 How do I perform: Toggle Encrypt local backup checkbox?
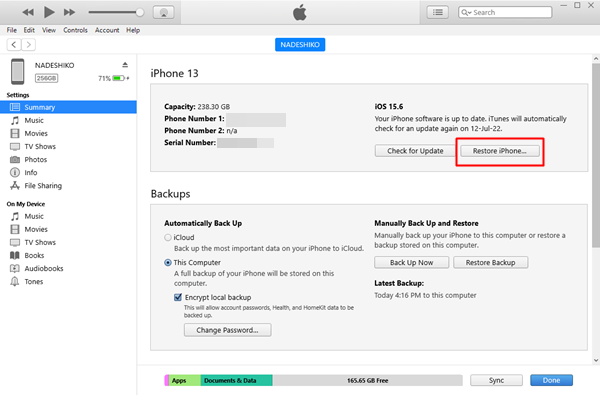coord(178,297)
